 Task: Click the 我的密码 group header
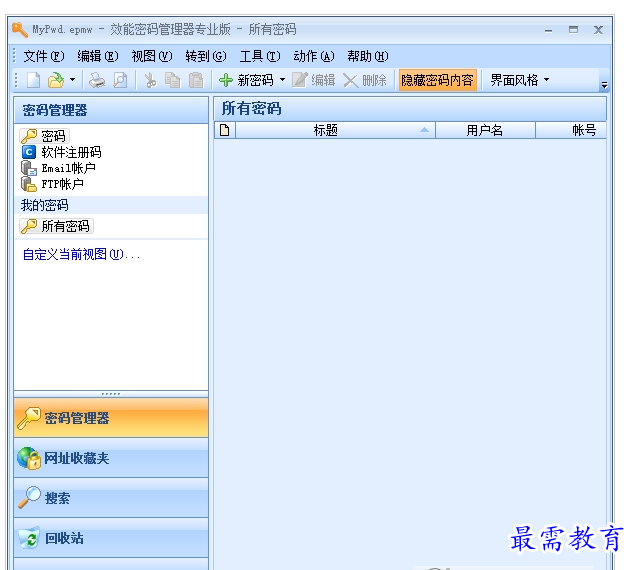pos(111,205)
